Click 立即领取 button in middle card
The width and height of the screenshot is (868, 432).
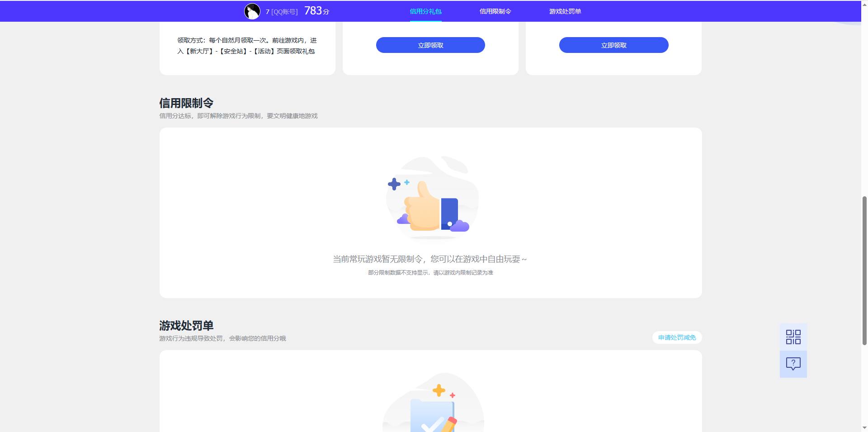coord(430,45)
